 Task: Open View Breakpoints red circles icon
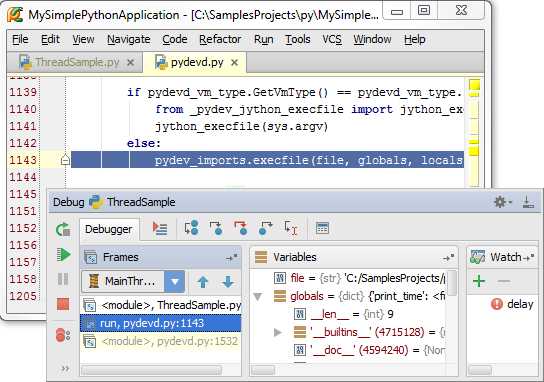(63, 335)
